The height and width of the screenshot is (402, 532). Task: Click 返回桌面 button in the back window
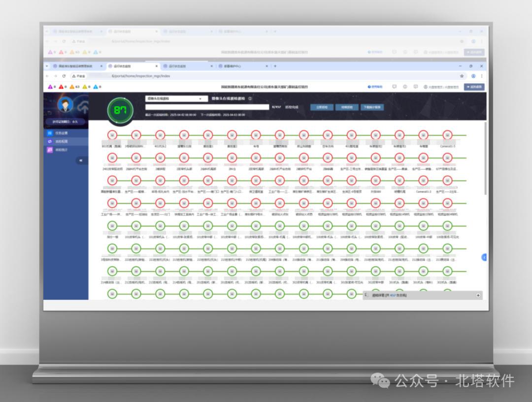point(474,52)
